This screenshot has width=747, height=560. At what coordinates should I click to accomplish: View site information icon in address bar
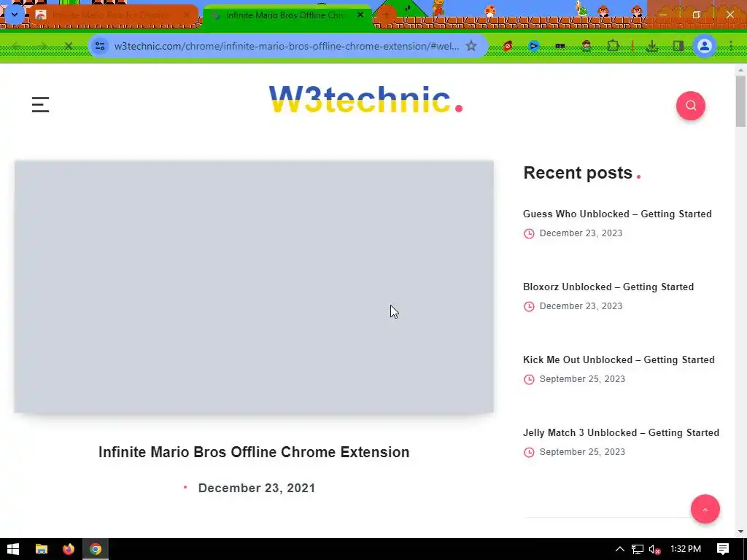(100, 46)
